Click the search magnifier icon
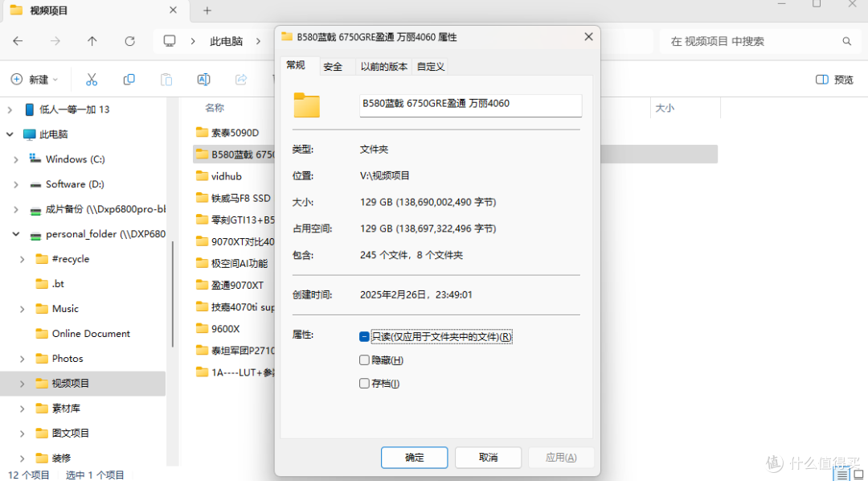 pyautogui.click(x=846, y=42)
